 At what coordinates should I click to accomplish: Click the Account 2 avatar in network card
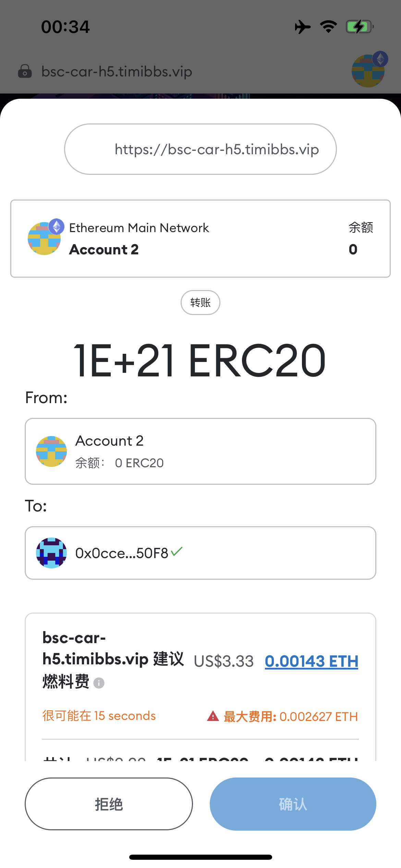[x=44, y=238]
